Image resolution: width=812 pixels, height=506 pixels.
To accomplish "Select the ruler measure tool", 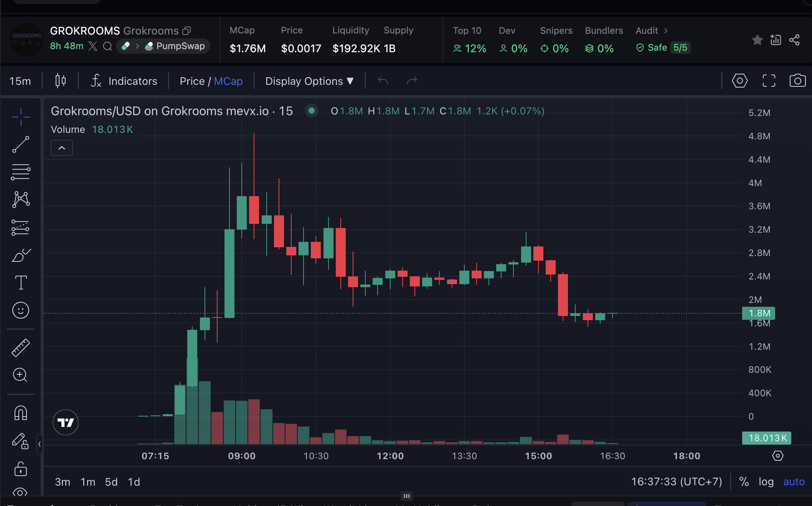I will 21,348.
